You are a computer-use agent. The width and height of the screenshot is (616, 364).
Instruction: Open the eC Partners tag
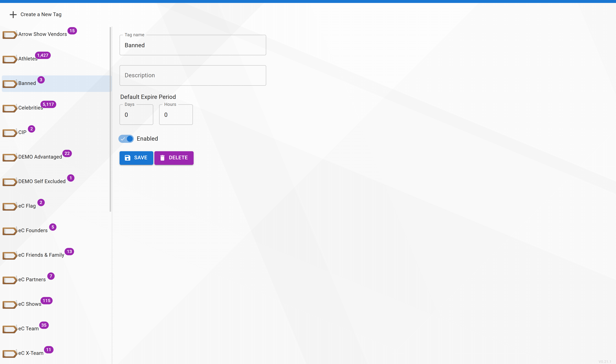32,280
